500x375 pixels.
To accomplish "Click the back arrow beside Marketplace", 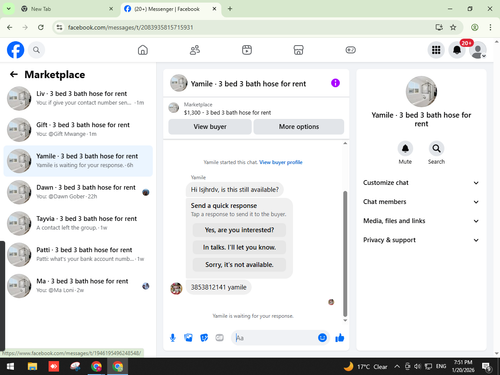I will click(14, 74).
